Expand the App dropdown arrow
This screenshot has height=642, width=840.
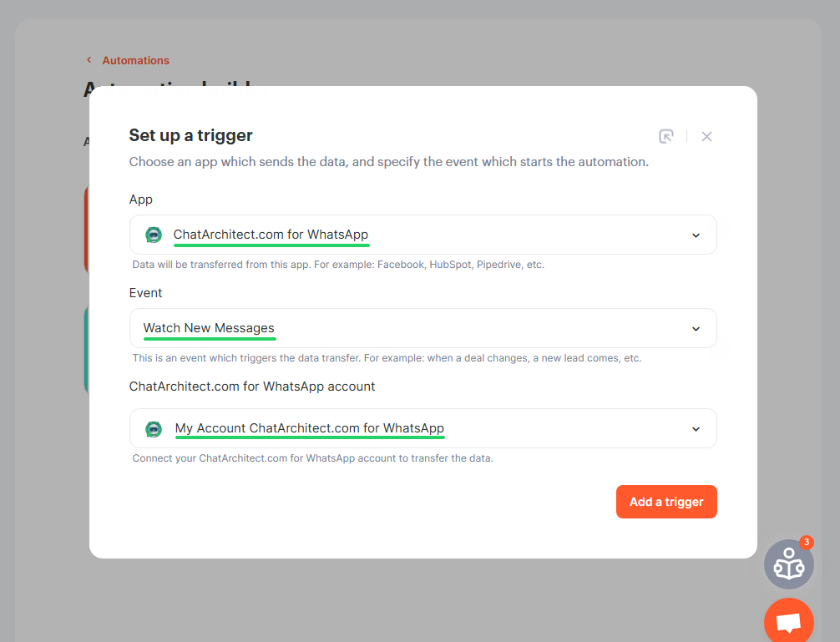(696, 235)
